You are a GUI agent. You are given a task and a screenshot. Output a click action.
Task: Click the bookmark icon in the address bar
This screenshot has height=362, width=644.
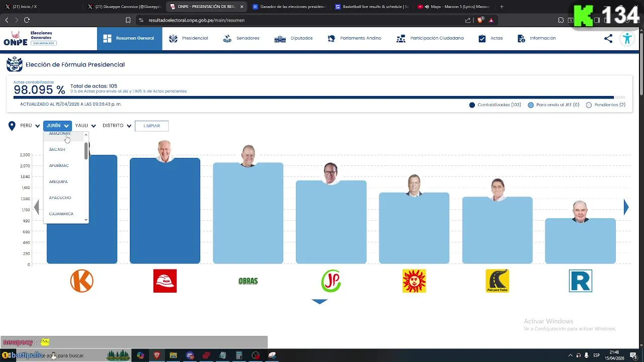128,20
